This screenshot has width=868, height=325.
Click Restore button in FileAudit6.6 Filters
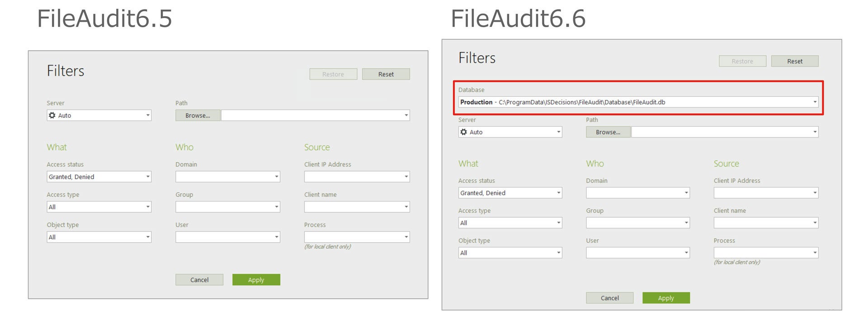(x=742, y=61)
